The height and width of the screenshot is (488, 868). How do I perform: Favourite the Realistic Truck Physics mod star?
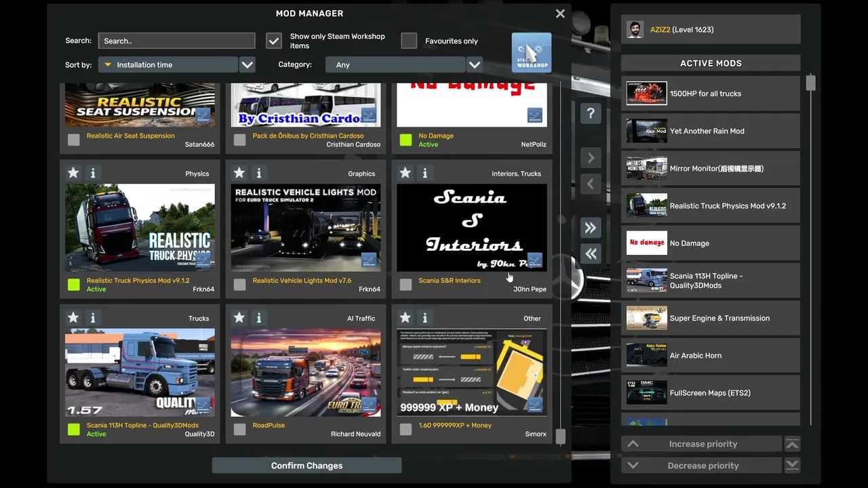point(73,173)
